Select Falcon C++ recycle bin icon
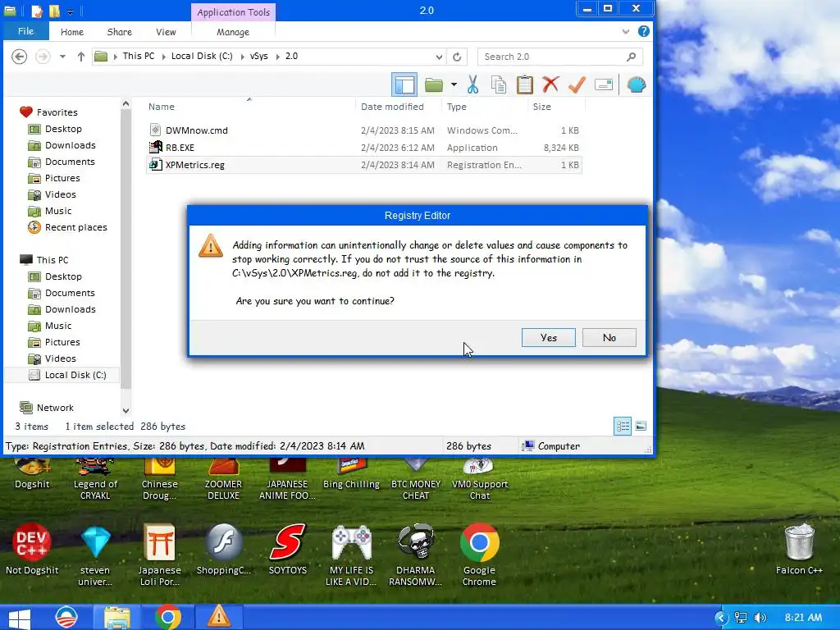 pyautogui.click(x=799, y=549)
